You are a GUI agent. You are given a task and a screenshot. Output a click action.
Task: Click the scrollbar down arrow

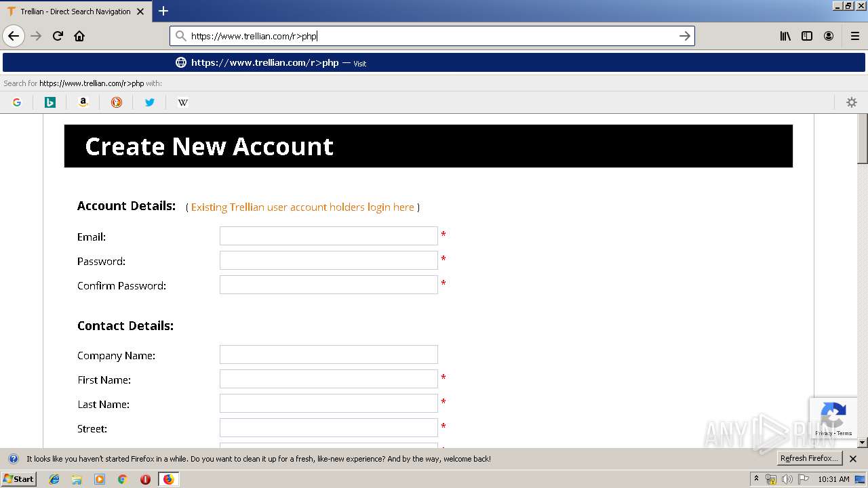[863, 443]
